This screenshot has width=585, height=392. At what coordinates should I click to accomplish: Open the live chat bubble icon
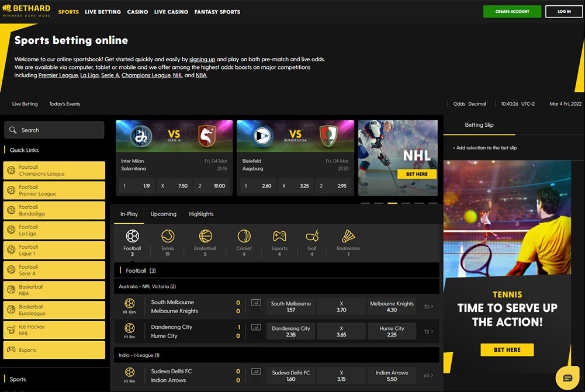(x=567, y=378)
